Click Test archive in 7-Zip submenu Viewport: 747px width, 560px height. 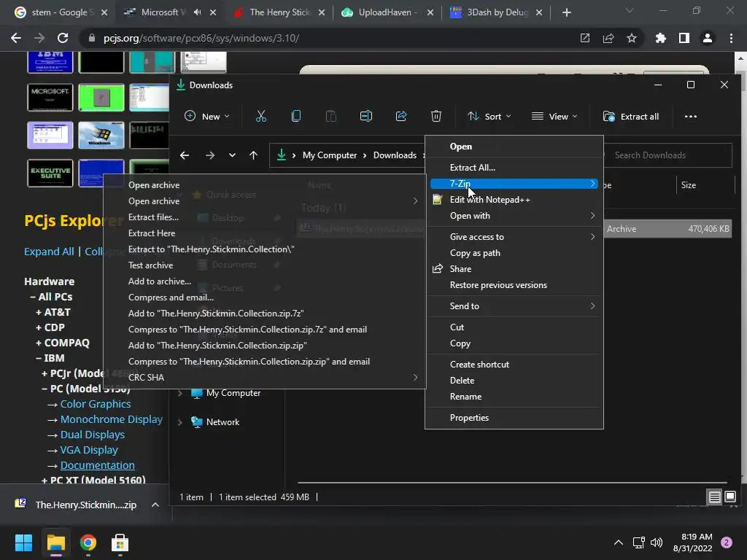pos(264,265)
